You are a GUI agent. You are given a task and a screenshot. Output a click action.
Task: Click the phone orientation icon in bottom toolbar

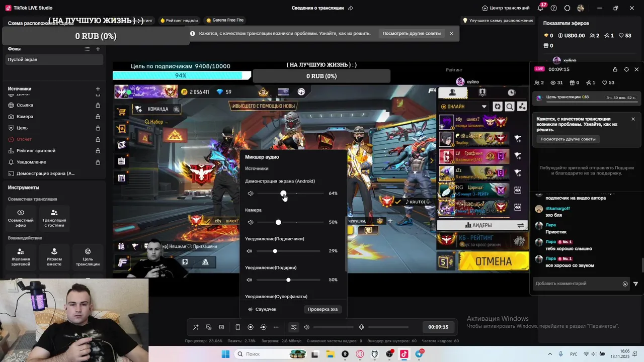pos(238,327)
